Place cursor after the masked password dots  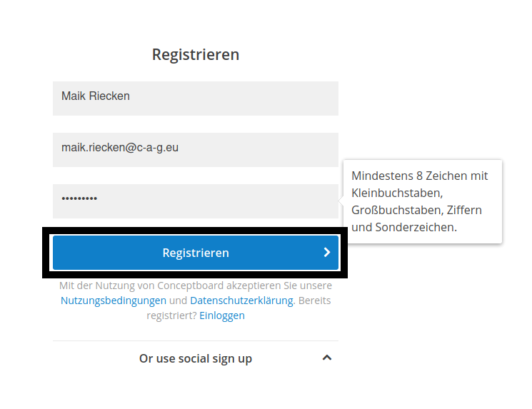click(98, 198)
